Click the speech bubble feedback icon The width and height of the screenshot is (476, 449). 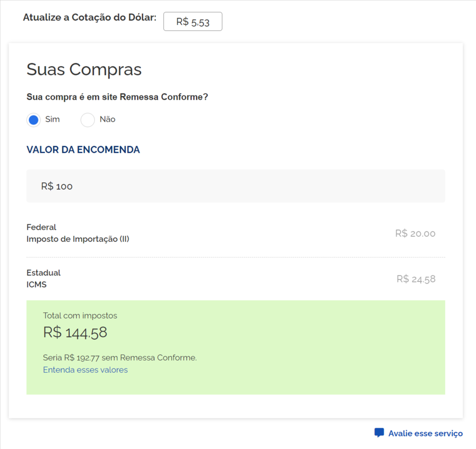tap(379, 433)
